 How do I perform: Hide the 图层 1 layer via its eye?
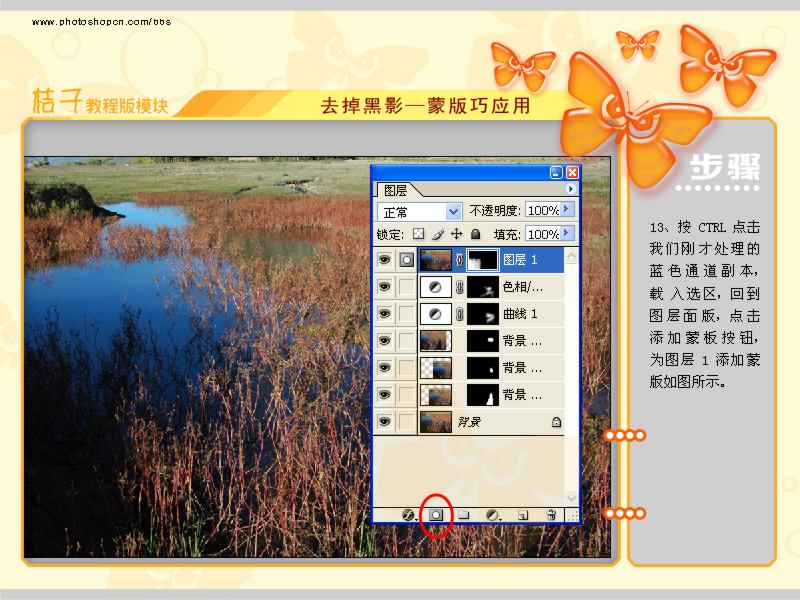tap(385, 260)
